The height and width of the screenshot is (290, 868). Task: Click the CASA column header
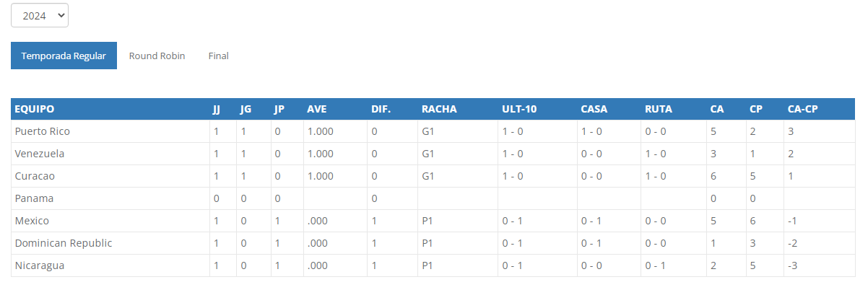[x=594, y=109]
